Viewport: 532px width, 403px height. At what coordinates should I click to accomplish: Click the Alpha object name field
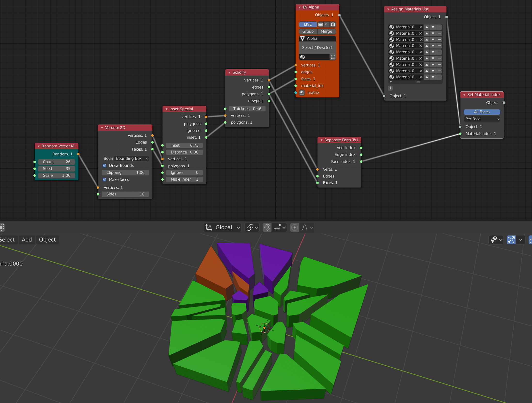click(318, 39)
